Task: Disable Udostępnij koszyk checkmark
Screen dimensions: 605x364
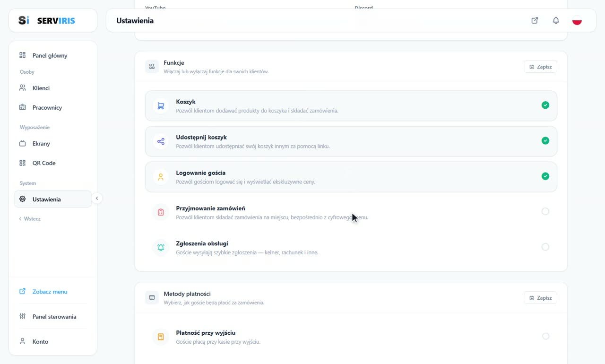Action: pos(545,140)
